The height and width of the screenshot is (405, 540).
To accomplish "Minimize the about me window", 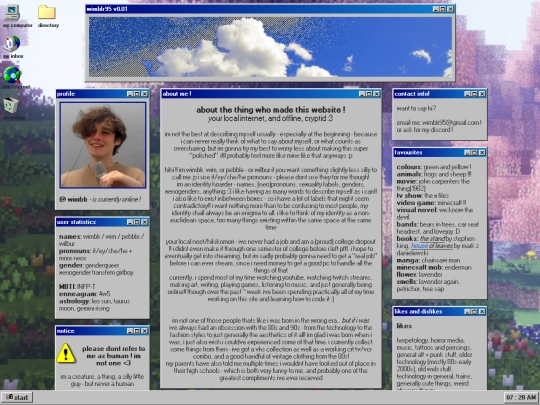I will (x=362, y=94).
